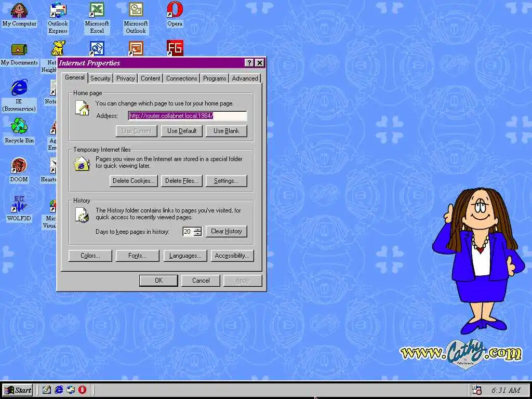Confirm with the OK button
The height and width of the screenshot is (399, 532).
click(158, 281)
